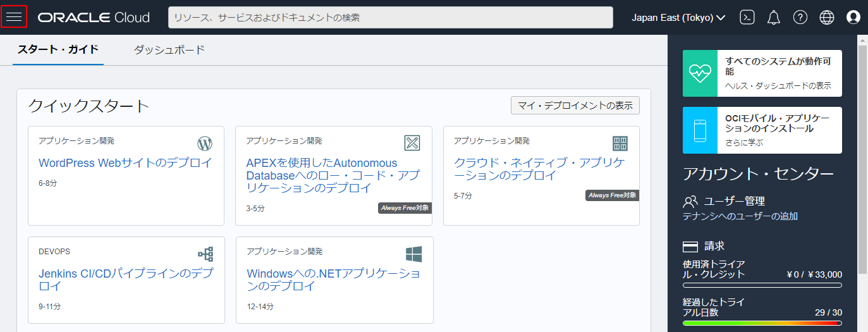This screenshot has height=332, width=868.
Task: Open the language globe menu
Action: click(827, 18)
